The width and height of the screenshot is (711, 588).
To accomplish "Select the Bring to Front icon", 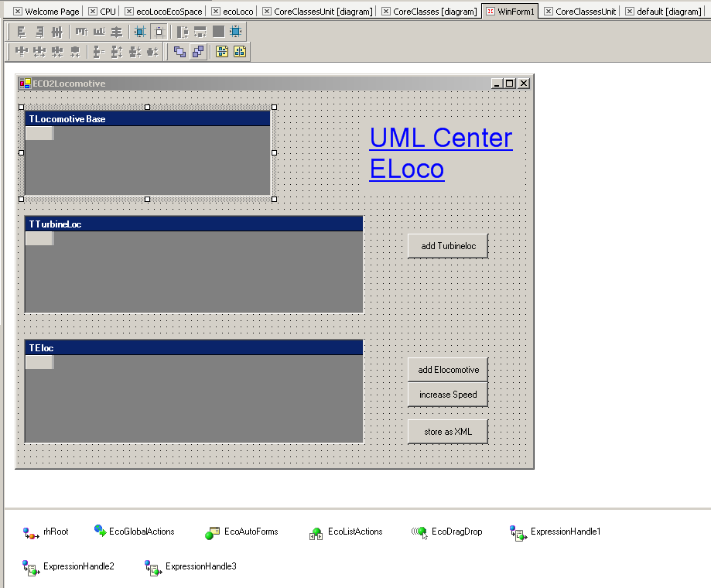I will coord(179,52).
